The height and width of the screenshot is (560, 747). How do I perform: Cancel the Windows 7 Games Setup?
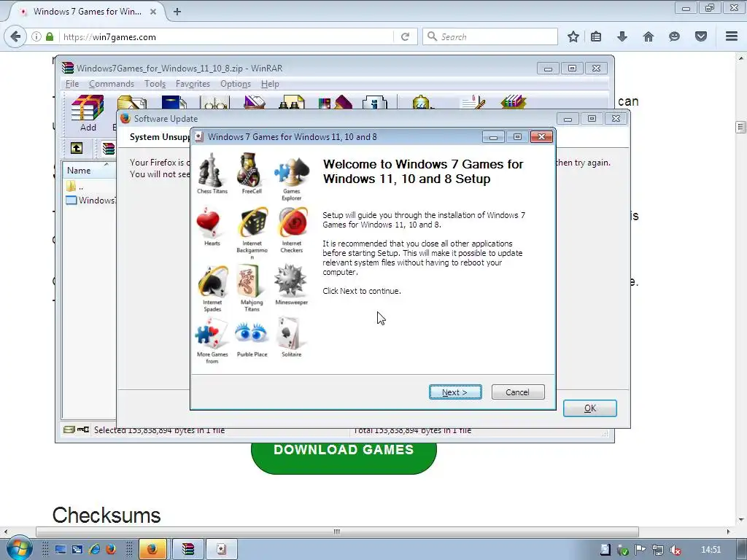(517, 392)
